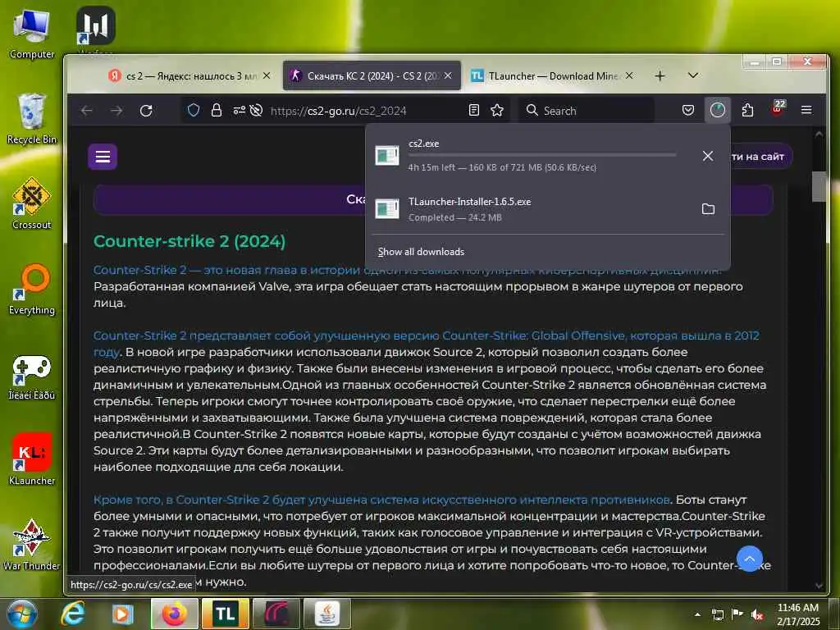Viewport: 840px width, 630px height.
Task: Close the TLauncher tab
Action: (x=629, y=76)
